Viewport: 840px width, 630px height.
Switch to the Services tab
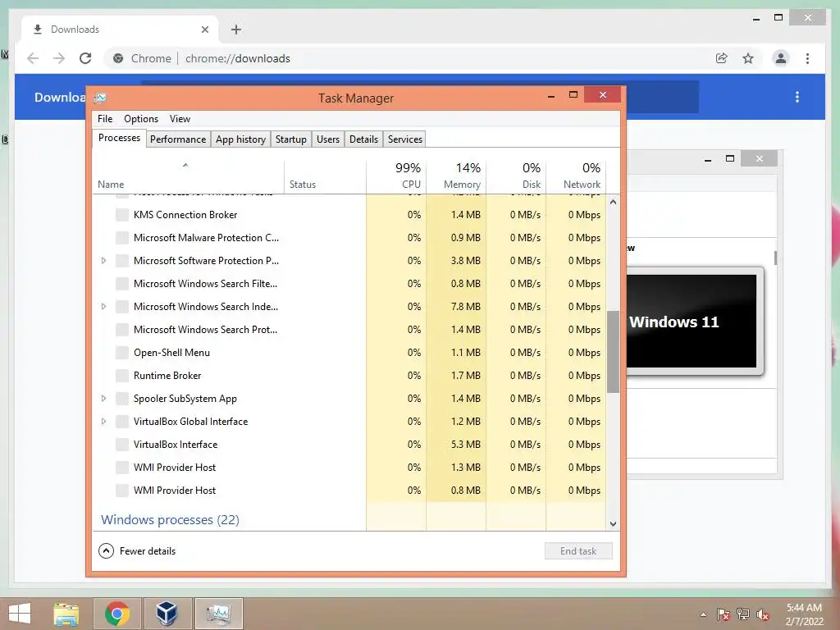(x=405, y=139)
